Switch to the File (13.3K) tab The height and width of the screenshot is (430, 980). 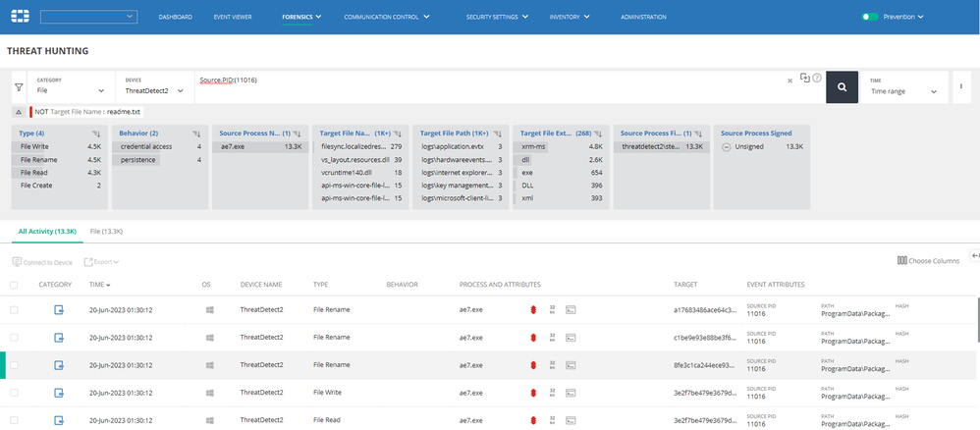point(106,231)
